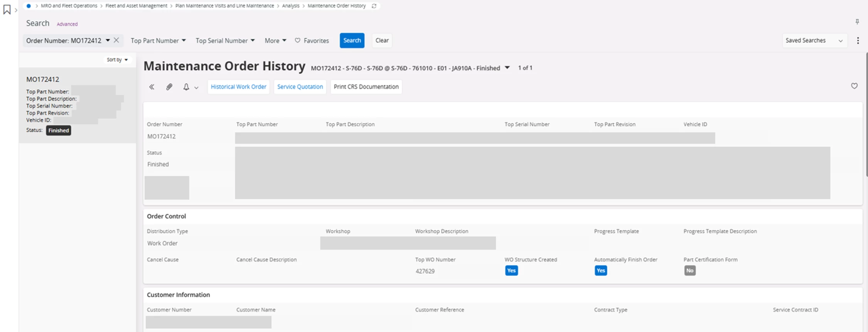Switch to Advanced search
Viewport: 868px width, 332px height.
tap(67, 24)
